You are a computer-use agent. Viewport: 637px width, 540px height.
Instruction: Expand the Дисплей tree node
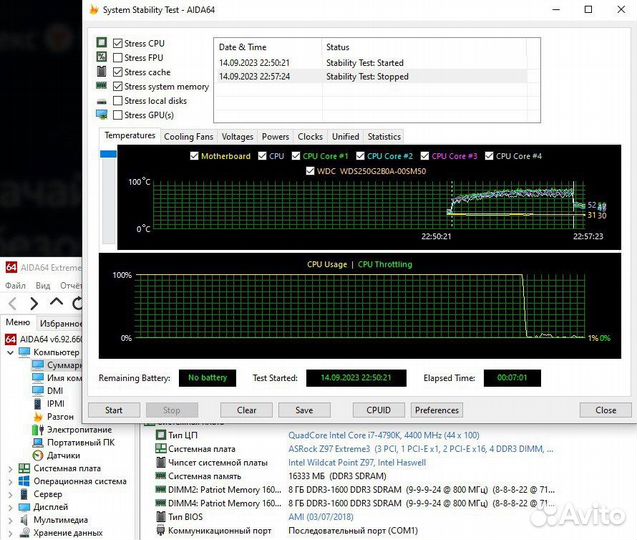(11, 507)
